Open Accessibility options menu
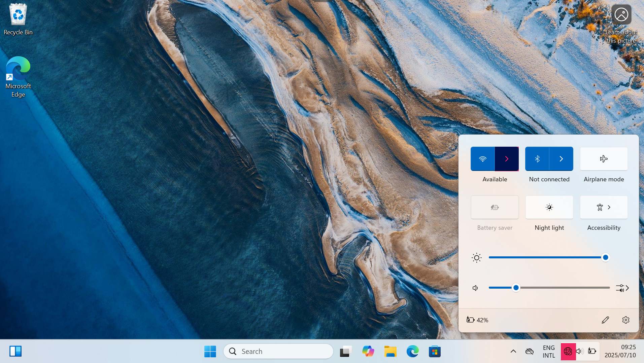This screenshot has height=363, width=644. pos(604,207)
